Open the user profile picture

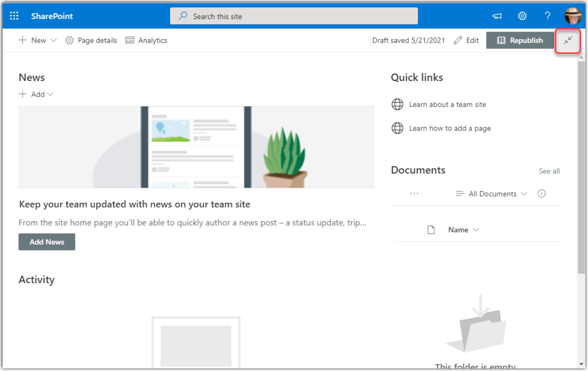pos(572,16)
